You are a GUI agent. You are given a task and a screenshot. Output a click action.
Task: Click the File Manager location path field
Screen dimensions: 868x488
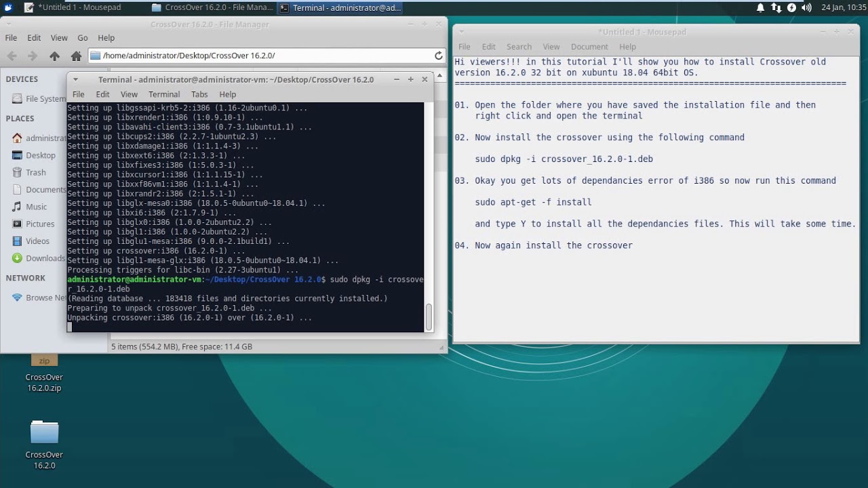click(x=261, y=56)
